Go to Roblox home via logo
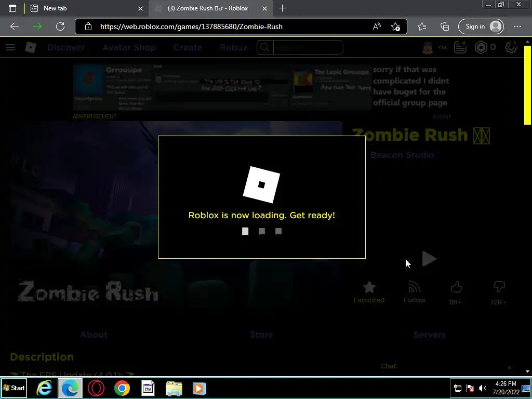 pyautogui.click(x=31, y=47)
